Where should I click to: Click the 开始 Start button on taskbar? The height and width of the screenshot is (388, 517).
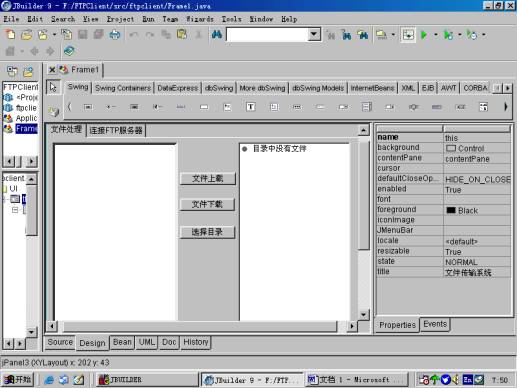click(18, 380)
